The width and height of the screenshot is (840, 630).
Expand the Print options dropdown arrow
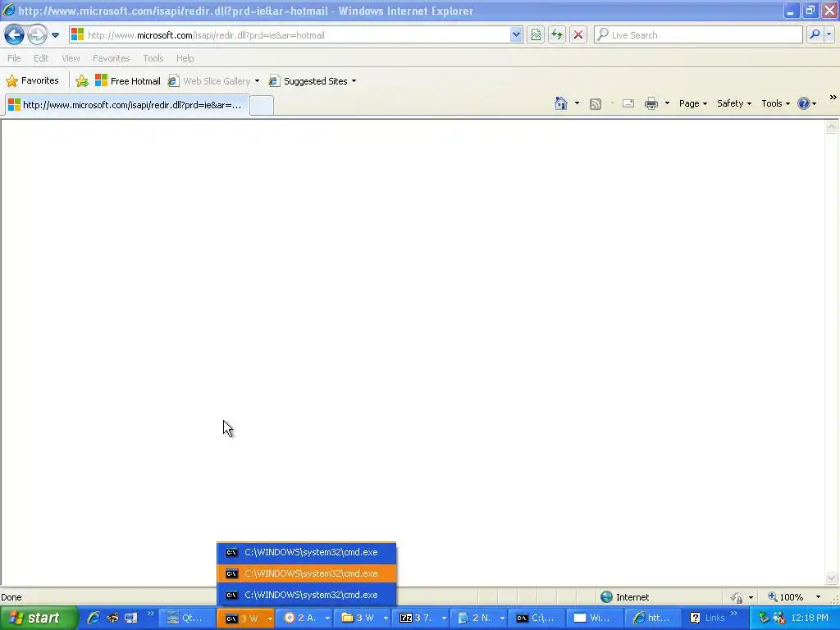click(x=667, y=103)
